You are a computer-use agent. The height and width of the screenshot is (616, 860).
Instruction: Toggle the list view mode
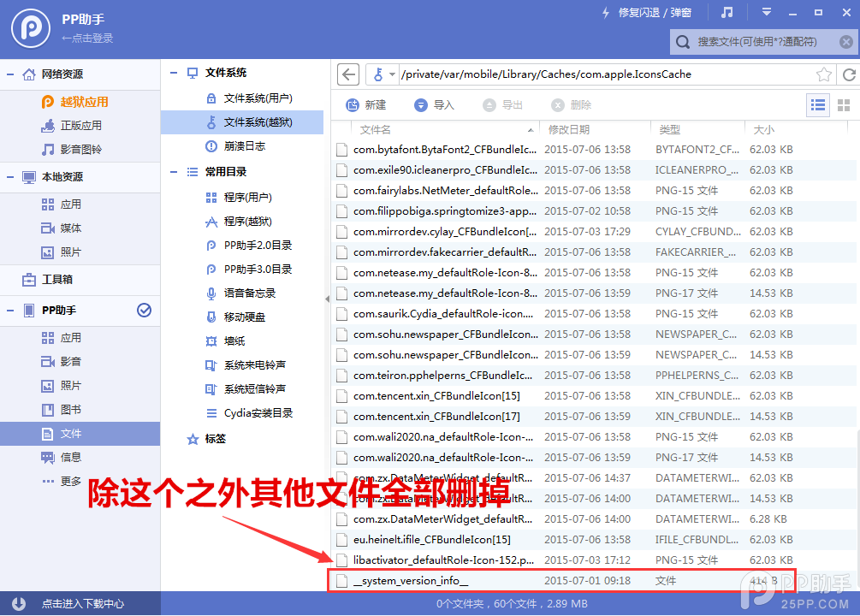point(817,104)
